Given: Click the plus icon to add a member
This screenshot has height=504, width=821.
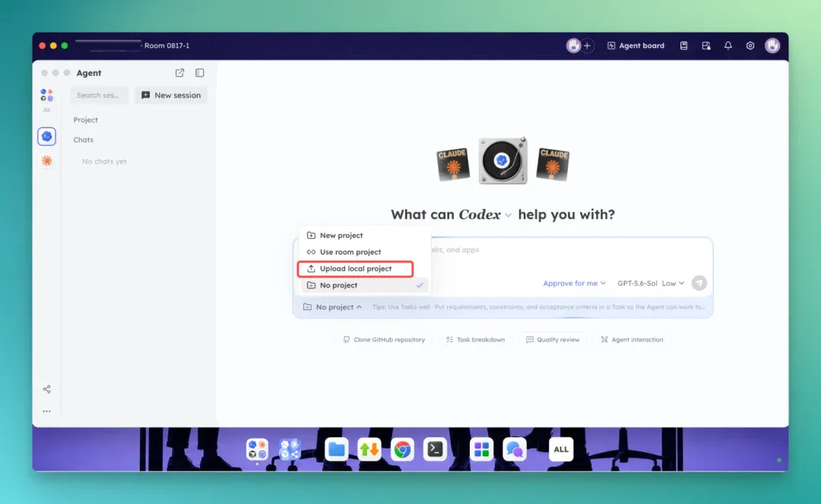Looking at the screenshot, I should (588, 46).
